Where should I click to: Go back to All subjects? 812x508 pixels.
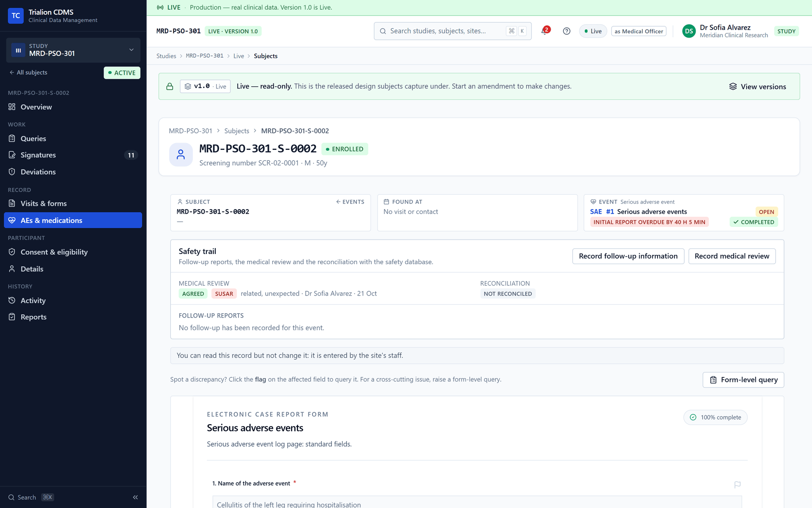[x=28, y=72]
